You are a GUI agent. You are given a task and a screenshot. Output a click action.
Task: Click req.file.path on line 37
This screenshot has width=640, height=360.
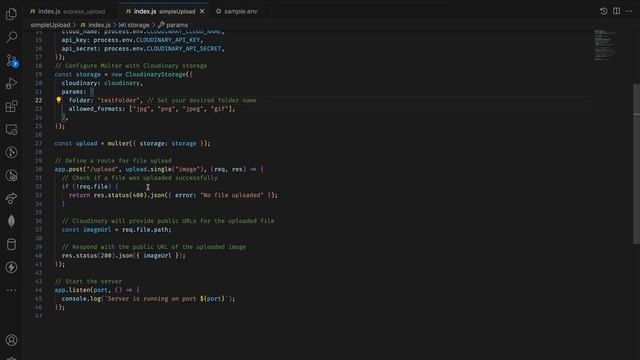click(x=146, y=229)
